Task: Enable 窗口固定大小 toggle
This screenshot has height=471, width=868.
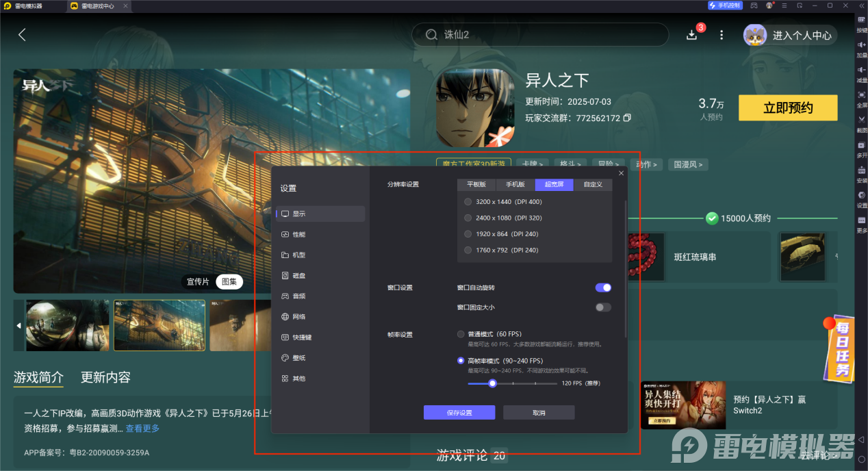Action: [603, 307]
